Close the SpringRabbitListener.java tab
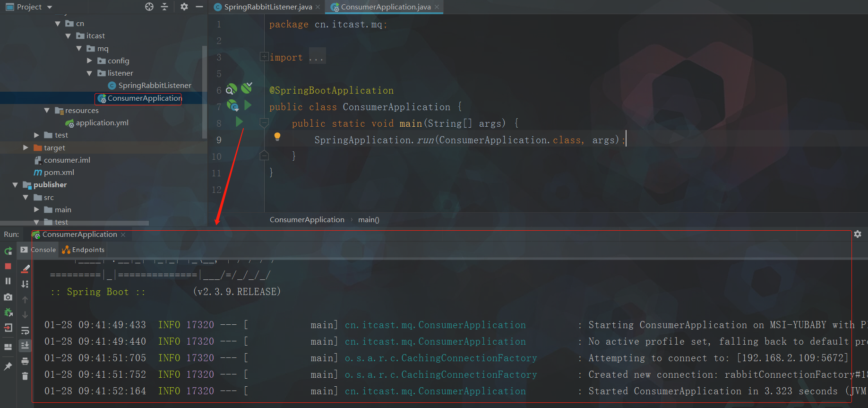Screen dimensions: 868x408 point(318,7)
